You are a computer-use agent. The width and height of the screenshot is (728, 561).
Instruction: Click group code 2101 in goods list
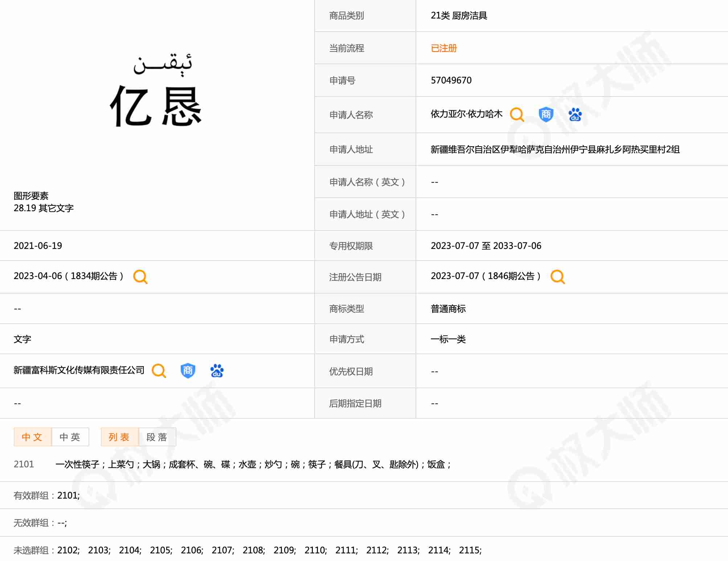coord(24,464)
